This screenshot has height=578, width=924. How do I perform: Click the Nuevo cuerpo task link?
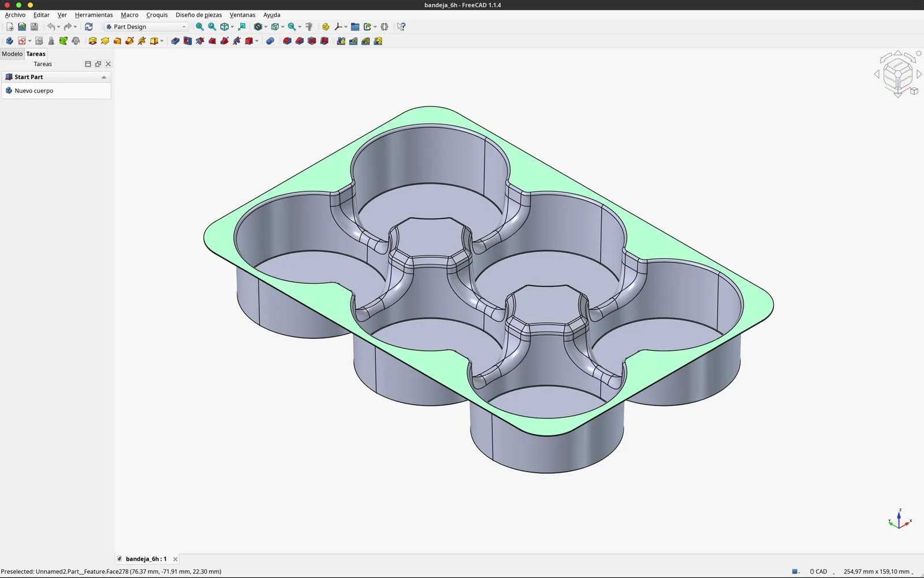tap(34, 91)
